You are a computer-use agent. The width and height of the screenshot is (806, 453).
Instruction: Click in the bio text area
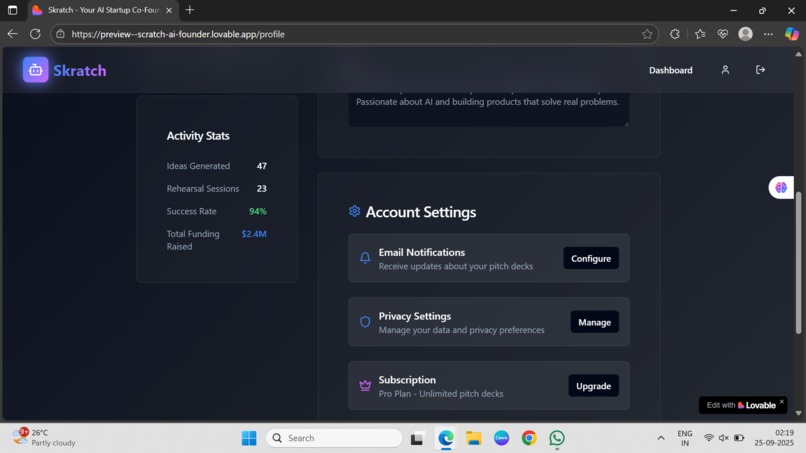488,109
